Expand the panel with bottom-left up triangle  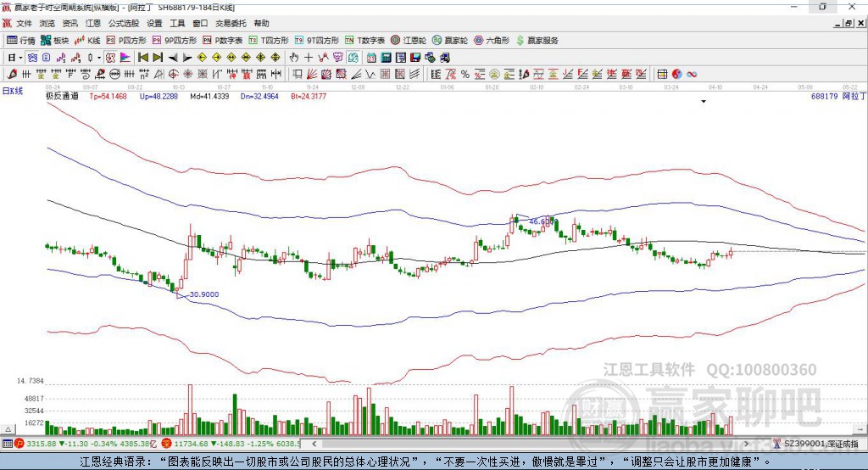(8, 429)
